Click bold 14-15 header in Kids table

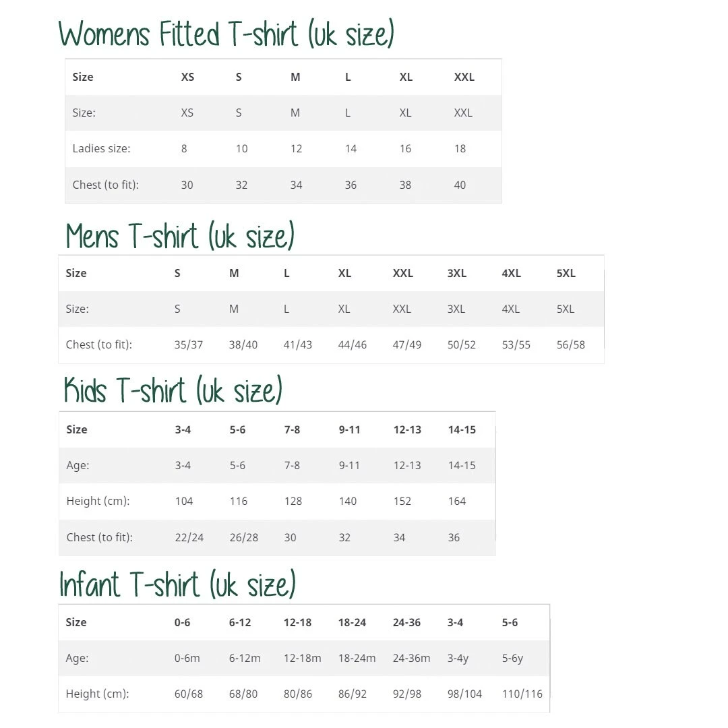tap(462, 429)
